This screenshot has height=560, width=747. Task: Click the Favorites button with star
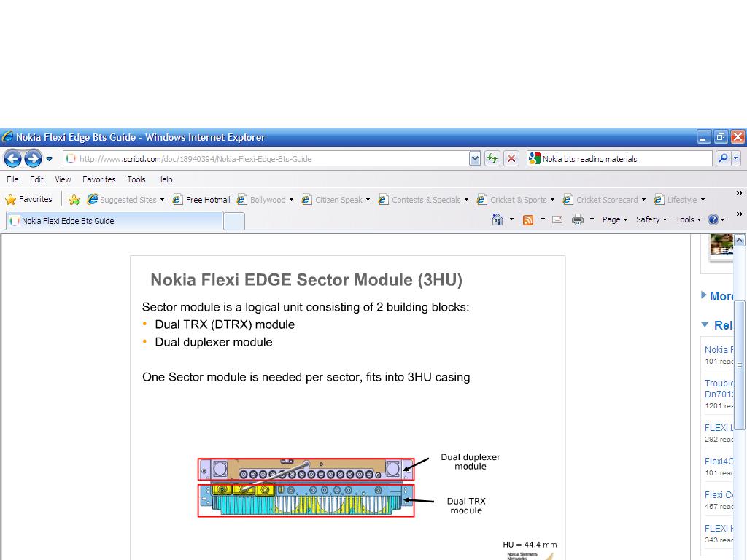coord(29,199)
